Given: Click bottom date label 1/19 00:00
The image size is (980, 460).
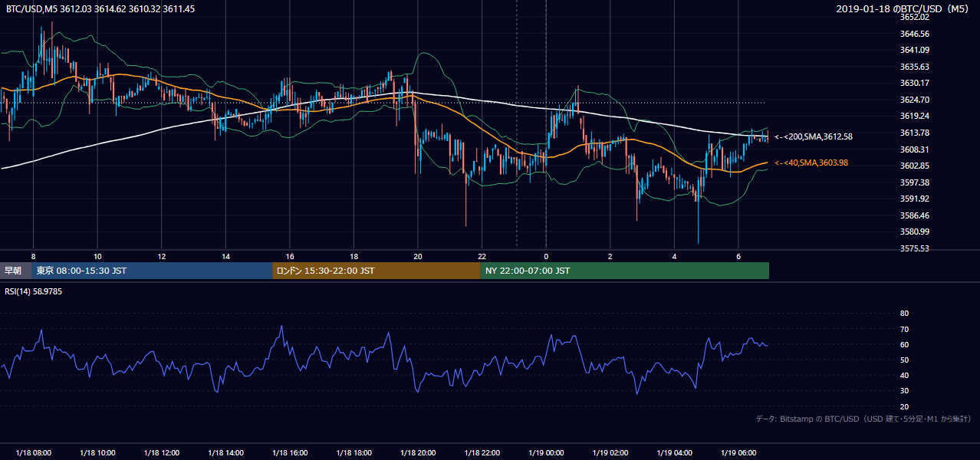Looking at the screenshot, I should pyautogui.click(x=546, y=452).
